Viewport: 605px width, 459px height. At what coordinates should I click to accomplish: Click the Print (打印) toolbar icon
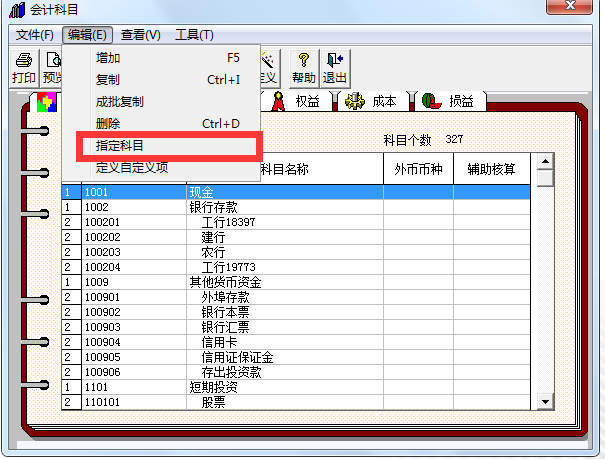click(24, 61)
